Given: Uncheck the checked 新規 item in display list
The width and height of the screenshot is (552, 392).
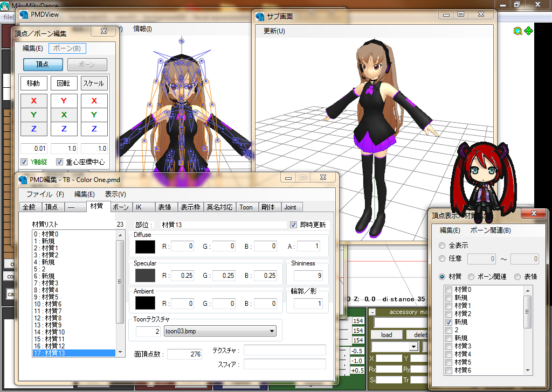Looking at the screenshot, I should pos(449,322).
